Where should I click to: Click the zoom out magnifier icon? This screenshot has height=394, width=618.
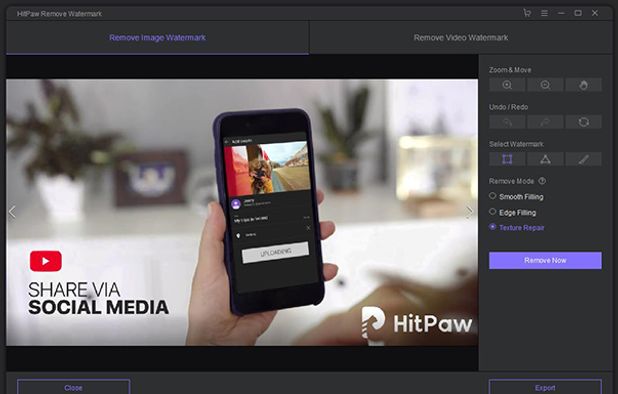[x=545, y=85]
